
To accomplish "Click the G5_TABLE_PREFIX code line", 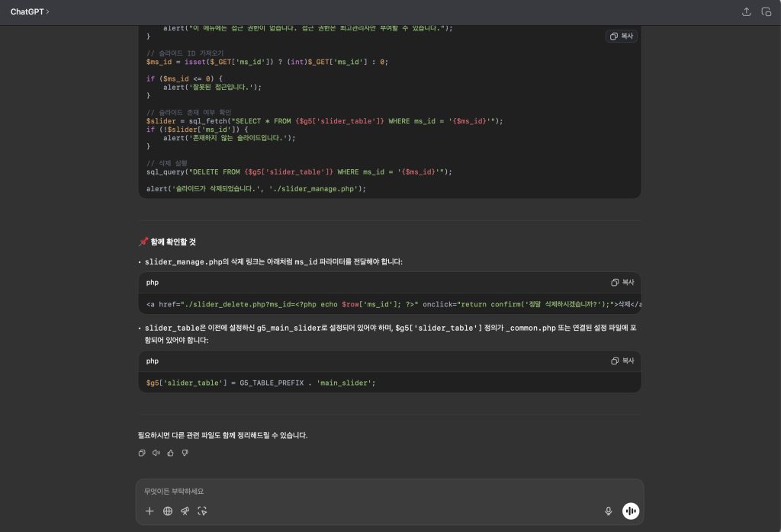I will pyautogui.click(x=261, y=383).
